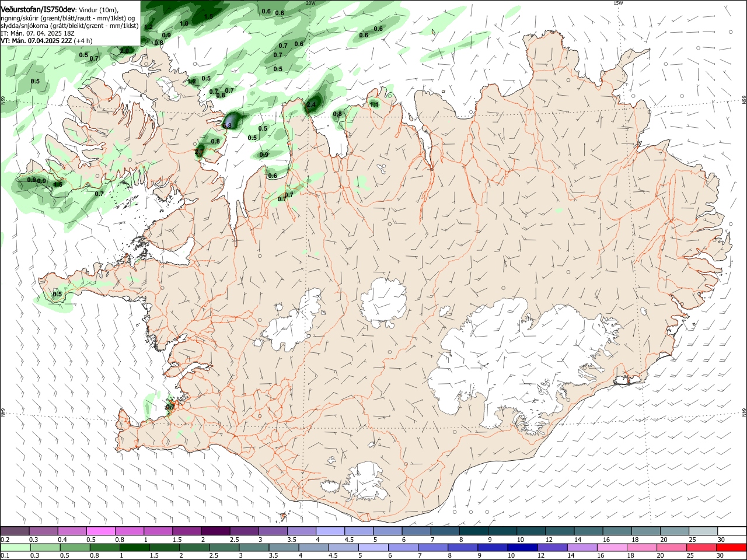Pick the 0.5 green swatch in the lower legend row

75,547
